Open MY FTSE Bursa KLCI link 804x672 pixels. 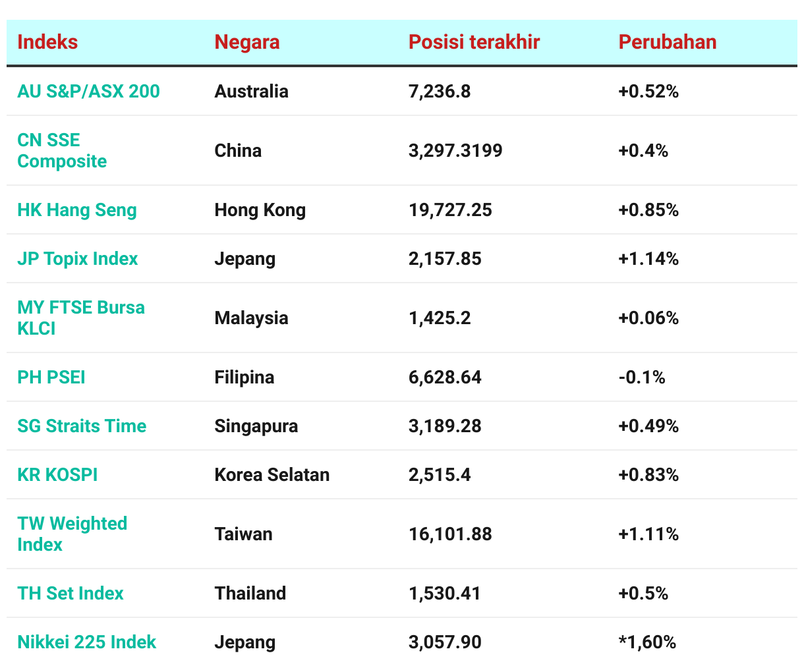tap(81, 318)
